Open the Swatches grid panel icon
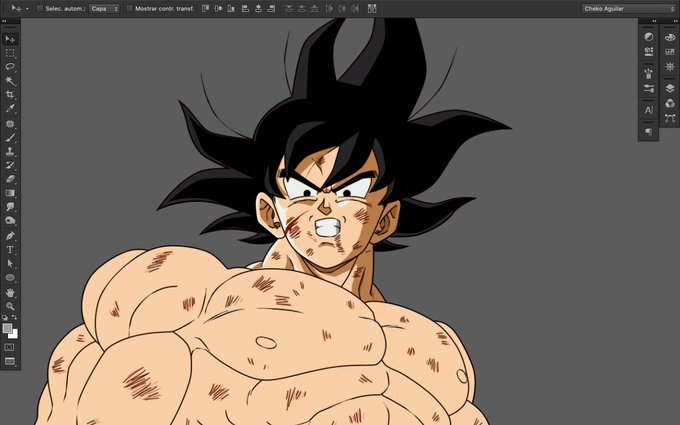Viewport: 680px width, 425px height. coord(670,52)
